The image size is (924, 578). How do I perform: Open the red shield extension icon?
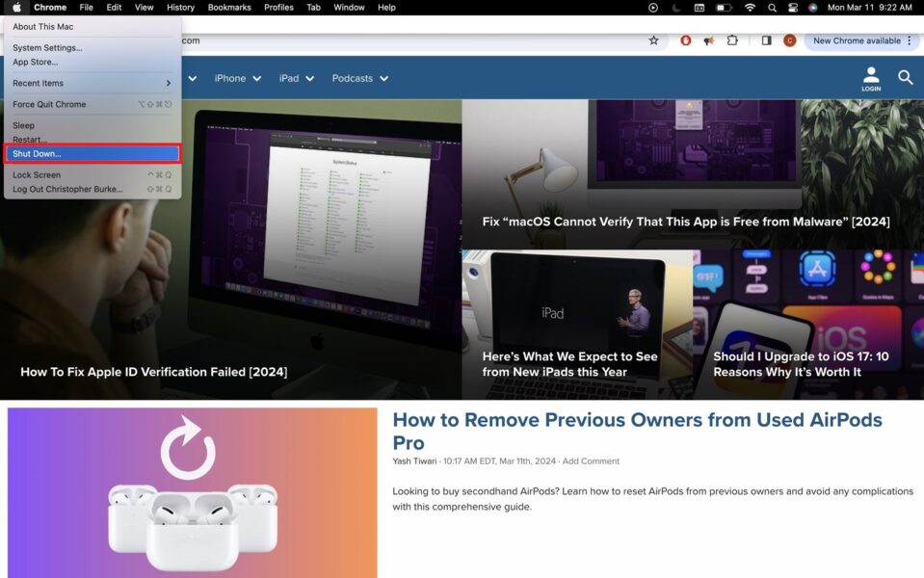tap(686, 40)
